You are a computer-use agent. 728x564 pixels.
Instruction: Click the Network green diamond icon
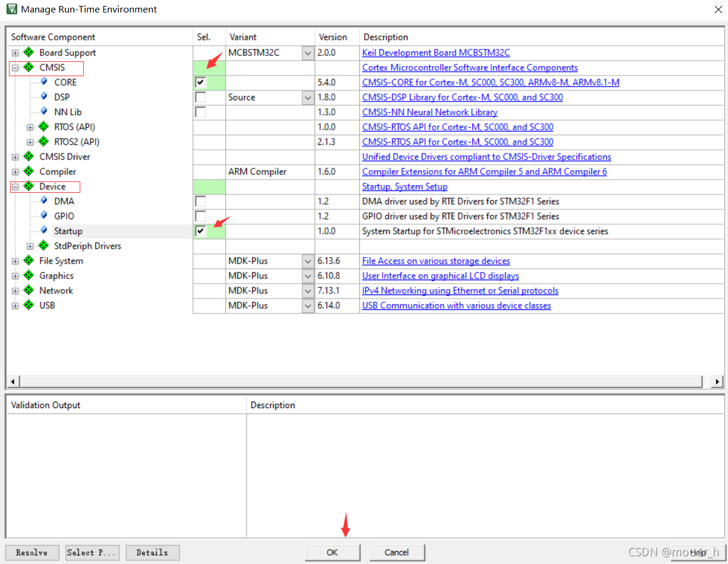pyautogui.click(x=29, y=290)
